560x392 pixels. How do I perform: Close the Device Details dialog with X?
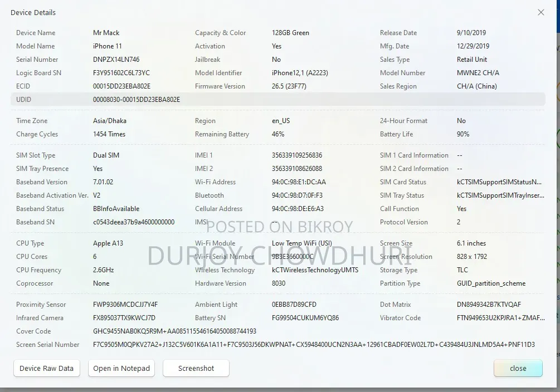click(x=540, y=12)
